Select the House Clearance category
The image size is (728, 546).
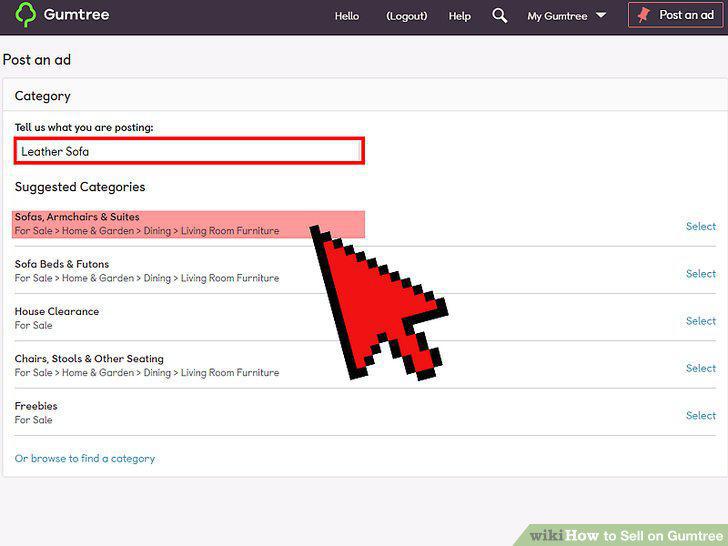tap(701, 321)
